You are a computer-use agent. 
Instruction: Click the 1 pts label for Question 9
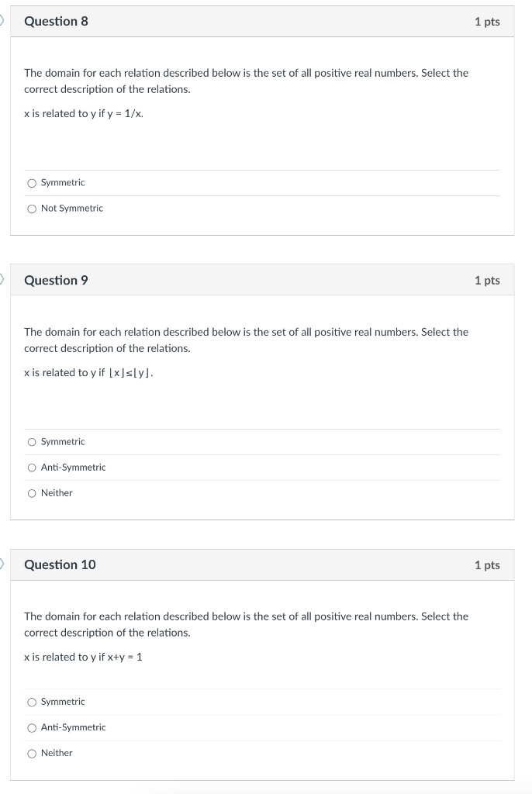pyautogui.click(x=487, y=280)
